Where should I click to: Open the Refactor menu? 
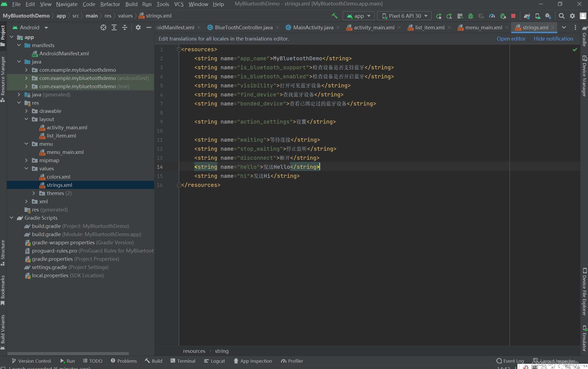(110, 4)
